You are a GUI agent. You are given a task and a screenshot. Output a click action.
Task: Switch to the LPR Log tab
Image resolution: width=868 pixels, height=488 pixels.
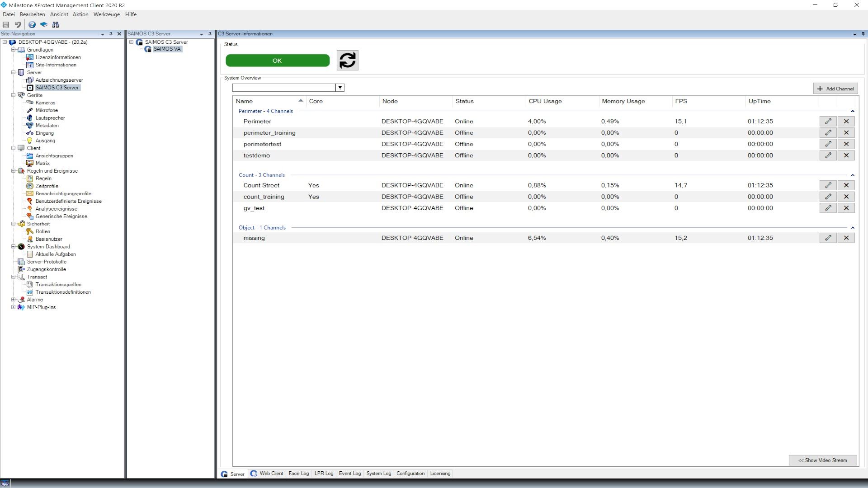(x=324, y=474)
